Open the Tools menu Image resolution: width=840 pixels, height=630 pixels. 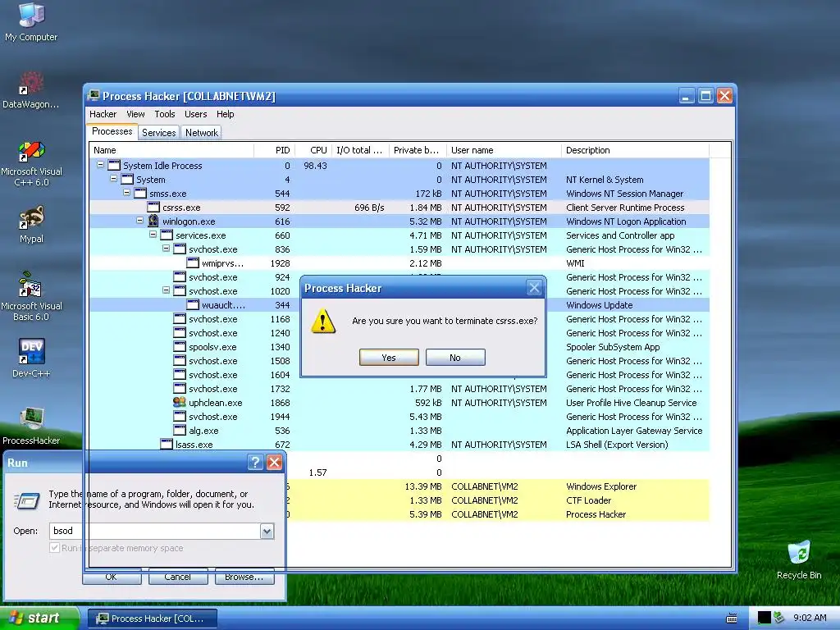point(164,114)
